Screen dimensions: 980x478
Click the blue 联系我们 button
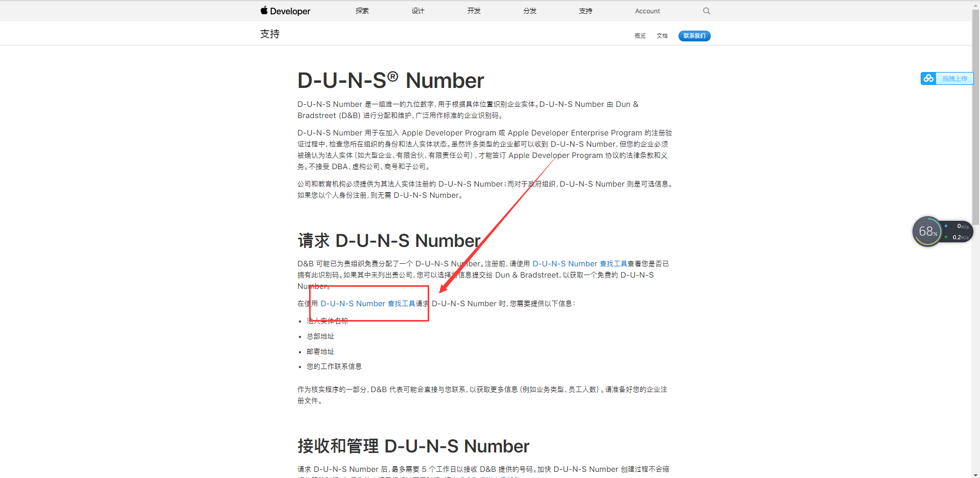tap(694, 36)
